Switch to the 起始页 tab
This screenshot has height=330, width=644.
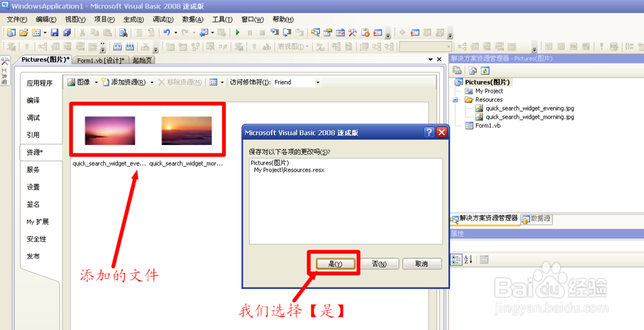(x=142, y=61)
